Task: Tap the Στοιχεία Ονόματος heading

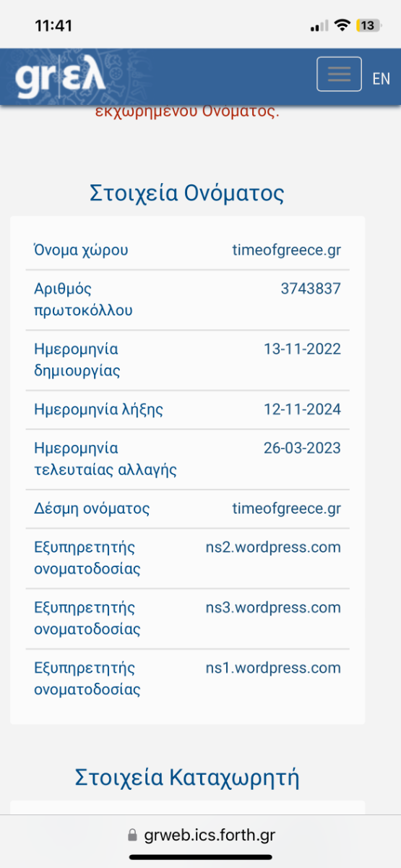Action: point(187,193)
